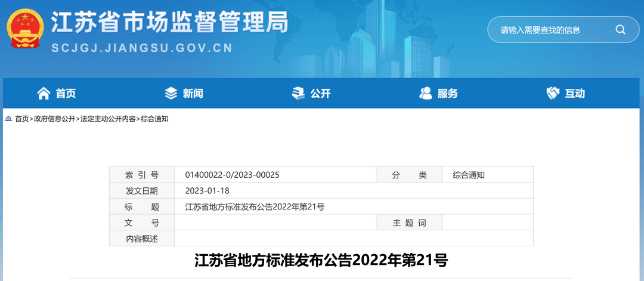Click the stacked layers icon beside 新闻
This screenshot has height=281, width=644.
pos(171,94)
